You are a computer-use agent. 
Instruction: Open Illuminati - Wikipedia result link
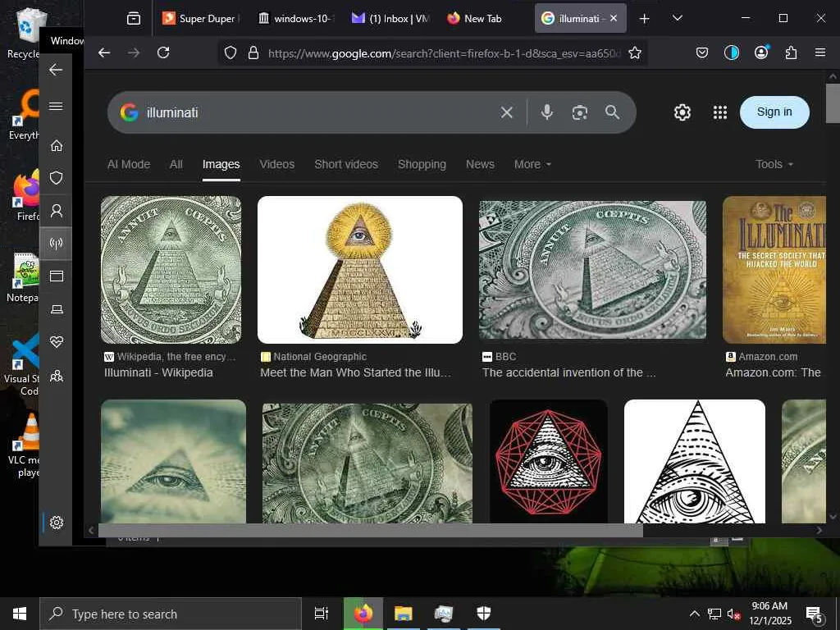click(158, 373)
